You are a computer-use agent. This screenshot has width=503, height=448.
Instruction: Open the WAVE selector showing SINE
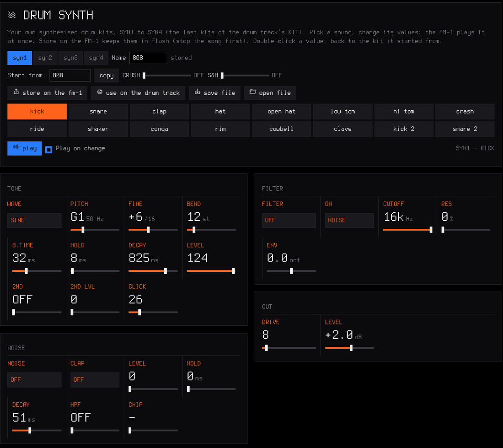tap(34, 221)
